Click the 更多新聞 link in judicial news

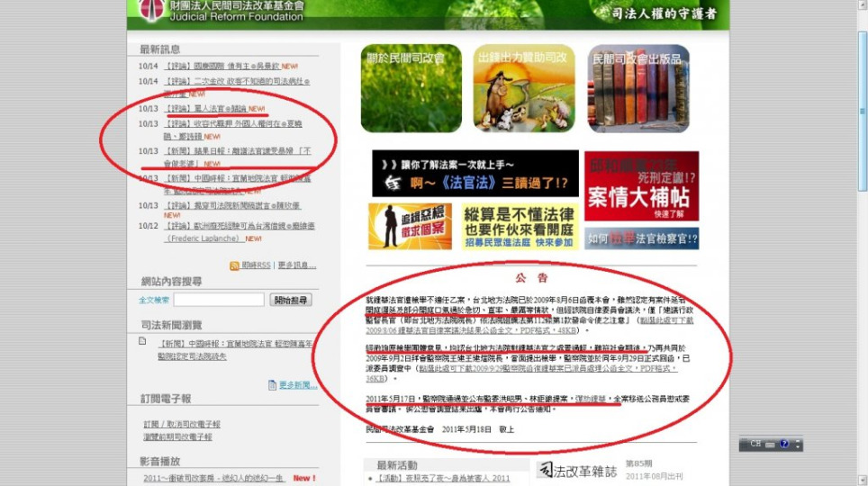pyautogui.click(x=297, y=385)
